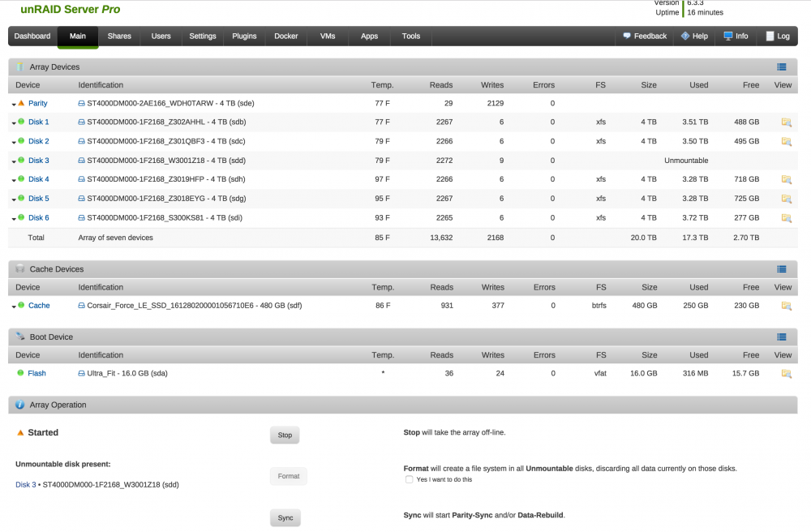The width and height of the screenshot is (811, 532).
Task: Switch to the Shares tab
Action: pyautogui.click(x=119, y=36)
